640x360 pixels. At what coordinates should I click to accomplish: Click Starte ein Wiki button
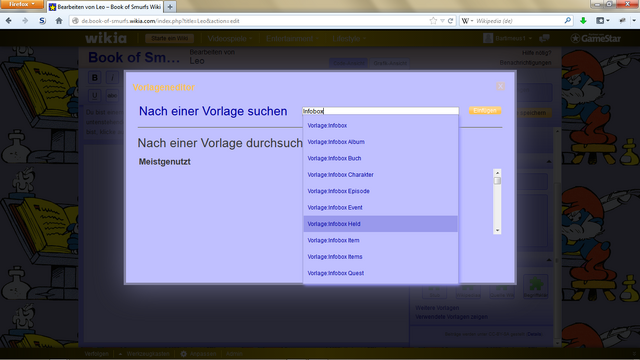[169, 38]
